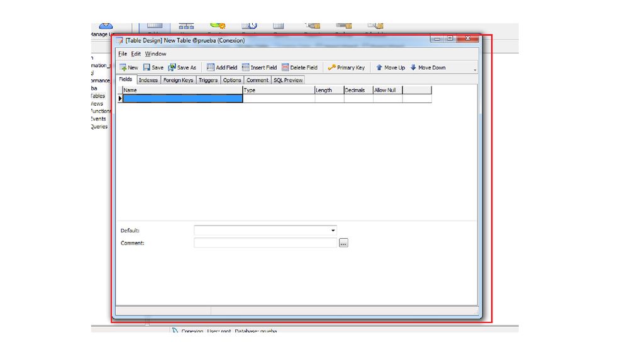The image size is (644, 362).
Task: Open comment editor ellipsis button
Action: point(343,243)
